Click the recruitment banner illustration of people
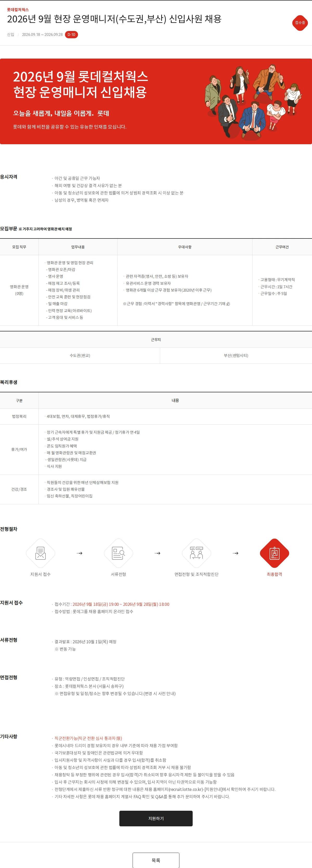The height and width of the screenshot is (868, 312). (253, 102)
